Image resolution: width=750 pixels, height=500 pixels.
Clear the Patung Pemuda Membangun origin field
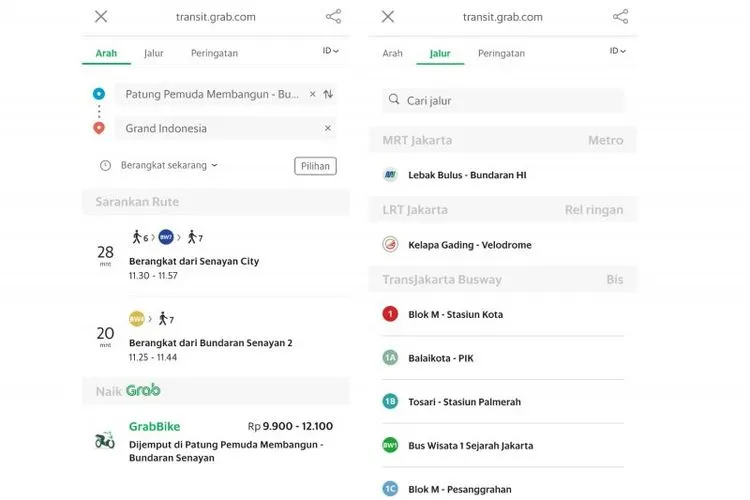pos(312,94)
